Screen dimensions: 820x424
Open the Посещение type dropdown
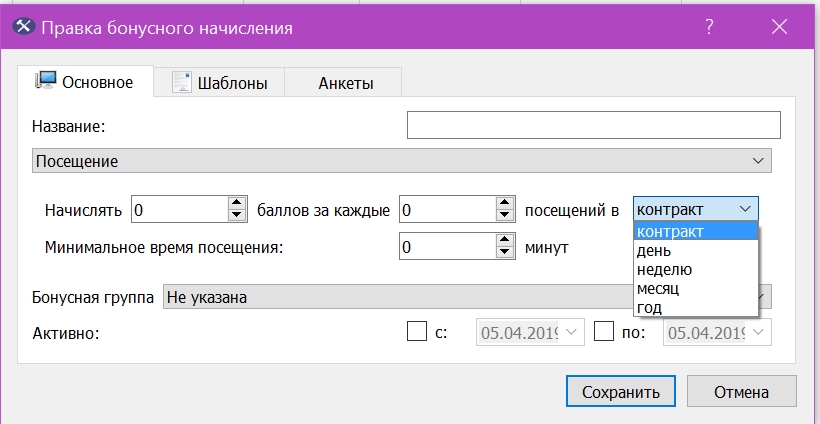pos(401,161)
